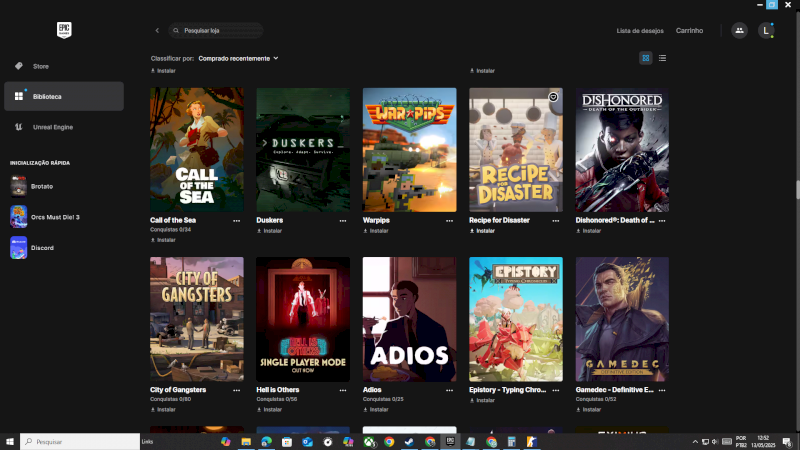Open the friends list icon
The width and height of the screenshot is (800, 450).
[x=739, y=31]
